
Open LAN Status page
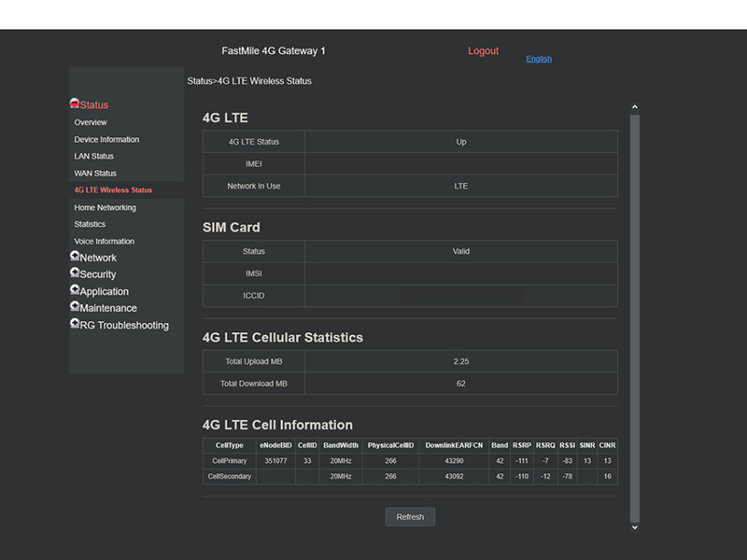tap(93, 157)
